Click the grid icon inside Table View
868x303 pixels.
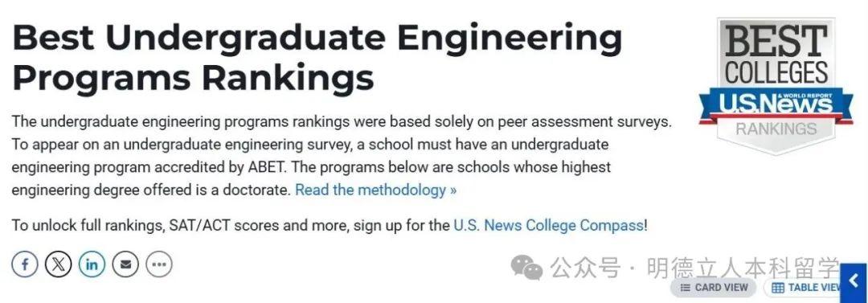click(778, 288)
